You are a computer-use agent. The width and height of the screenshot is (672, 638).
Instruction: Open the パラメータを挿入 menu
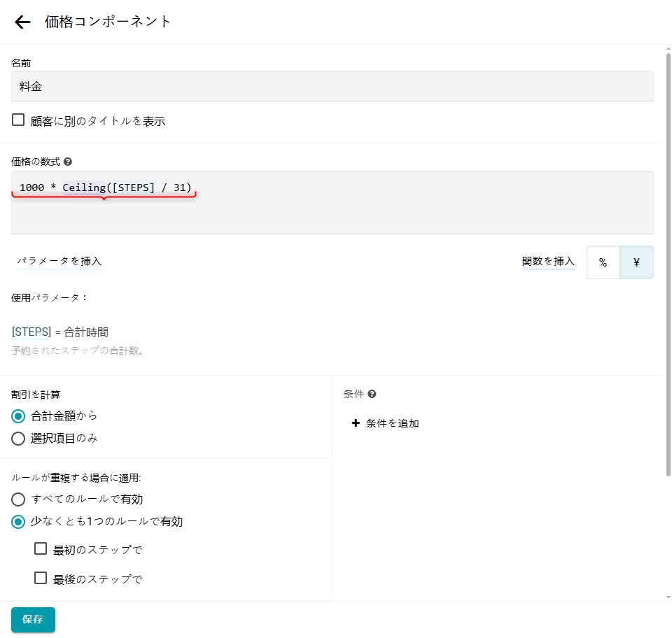[x=59, y=262]
